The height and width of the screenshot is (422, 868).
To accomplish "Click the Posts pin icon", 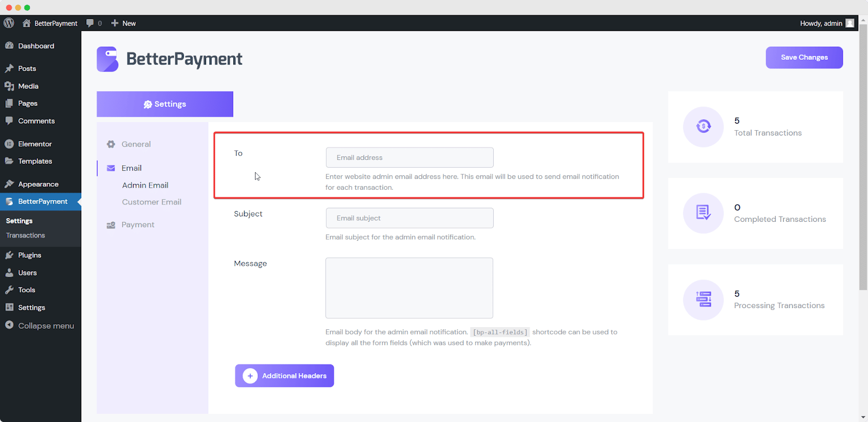I will 9,68.
